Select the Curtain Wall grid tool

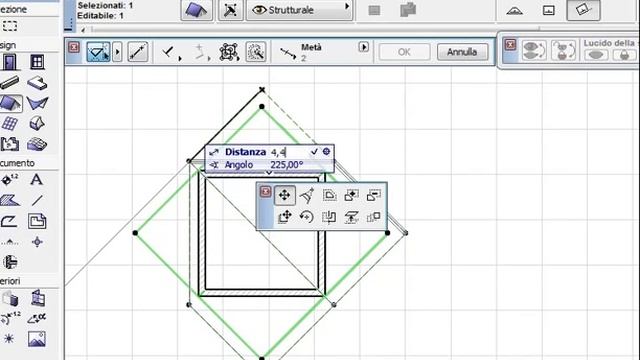tap(10, 123)
